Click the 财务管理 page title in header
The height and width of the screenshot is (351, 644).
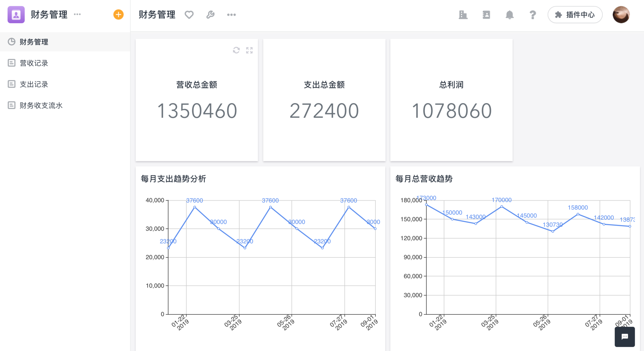[157, 14]
